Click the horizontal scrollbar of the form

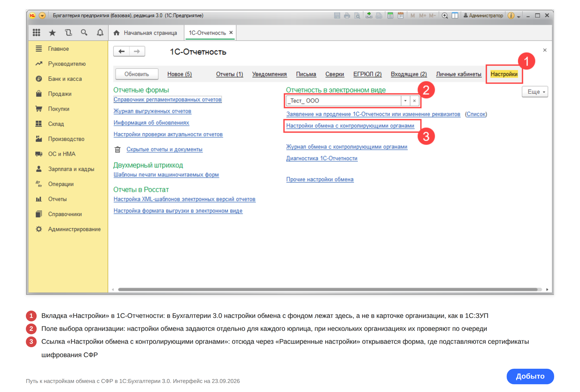328,289
